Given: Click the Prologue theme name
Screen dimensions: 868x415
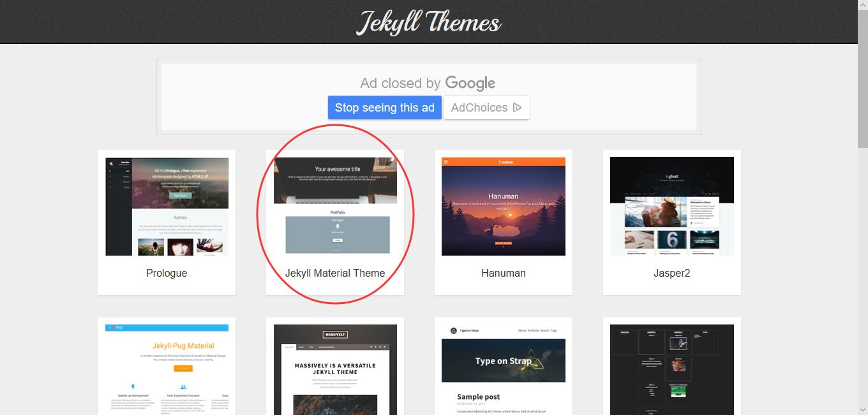Looking at the screenshot, I should coord(167,273).
